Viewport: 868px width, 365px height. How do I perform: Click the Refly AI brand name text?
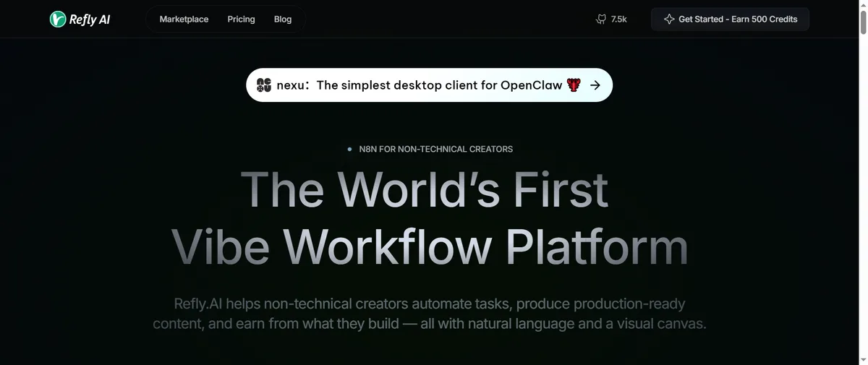pos(90,20)
